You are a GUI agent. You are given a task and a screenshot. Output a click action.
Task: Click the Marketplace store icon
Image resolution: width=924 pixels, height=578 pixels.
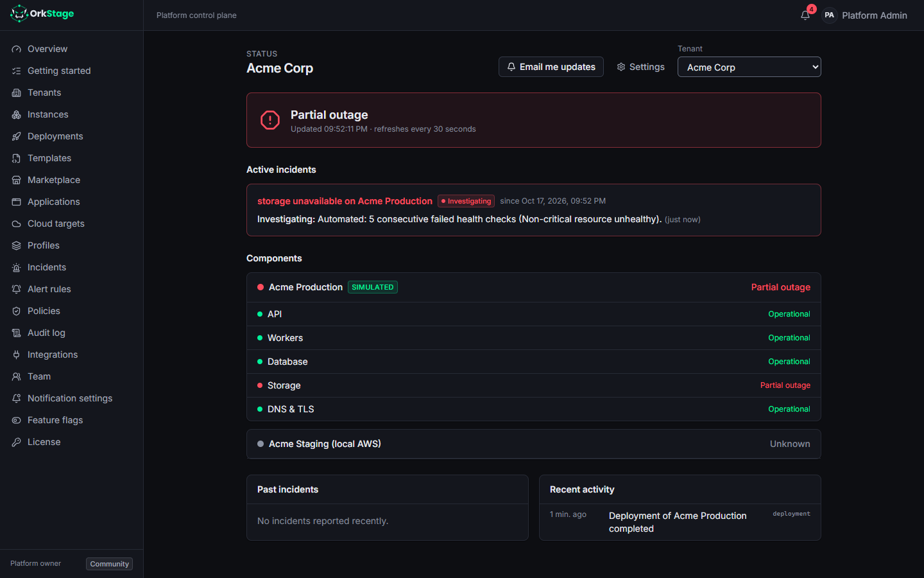tap(17, 180)
